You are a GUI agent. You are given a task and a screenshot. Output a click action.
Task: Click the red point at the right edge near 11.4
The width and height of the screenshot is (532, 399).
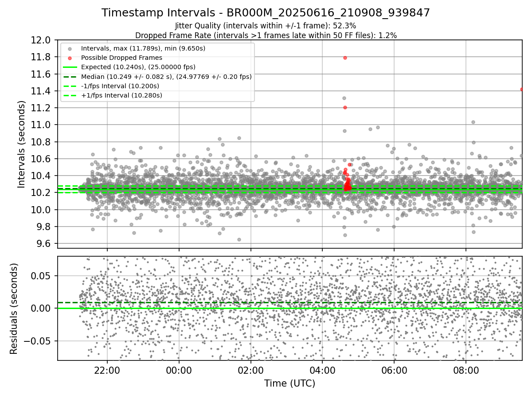coord(522,89)
